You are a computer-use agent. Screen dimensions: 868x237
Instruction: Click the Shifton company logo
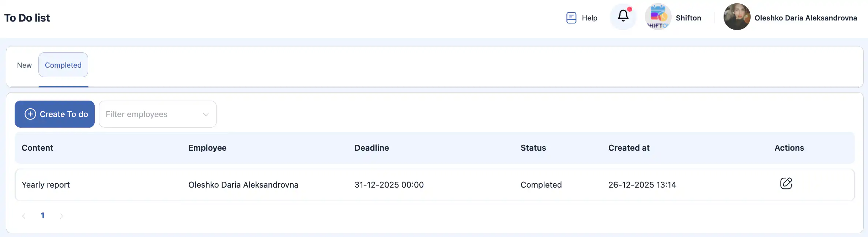pos(658,17)
